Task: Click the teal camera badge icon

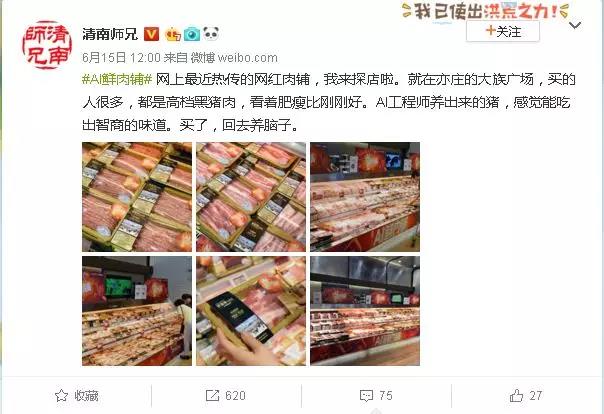Action: [x=191, y=35]
